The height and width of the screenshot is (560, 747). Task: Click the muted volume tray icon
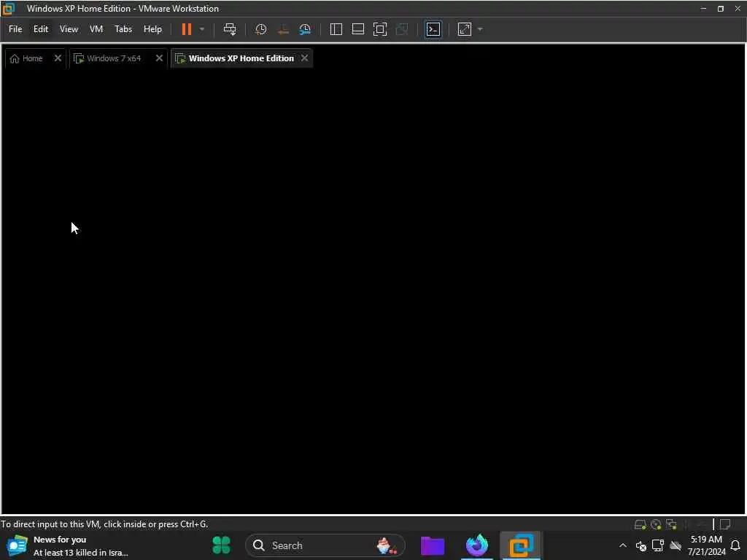click(x=640, y=545)
